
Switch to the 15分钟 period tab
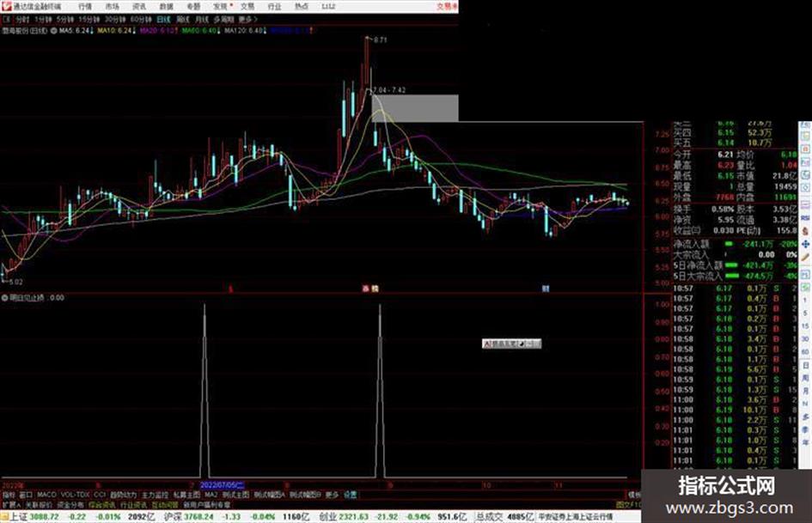click(x=89, y=19)
